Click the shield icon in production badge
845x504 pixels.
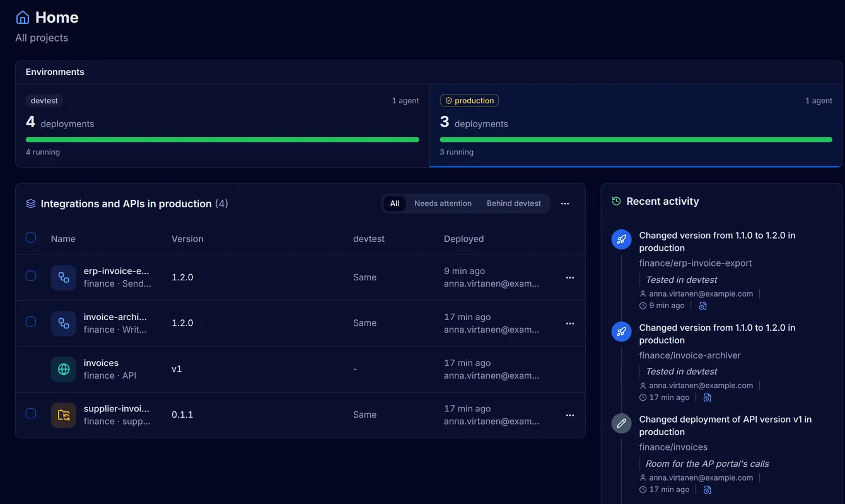[x=449, y=101]
